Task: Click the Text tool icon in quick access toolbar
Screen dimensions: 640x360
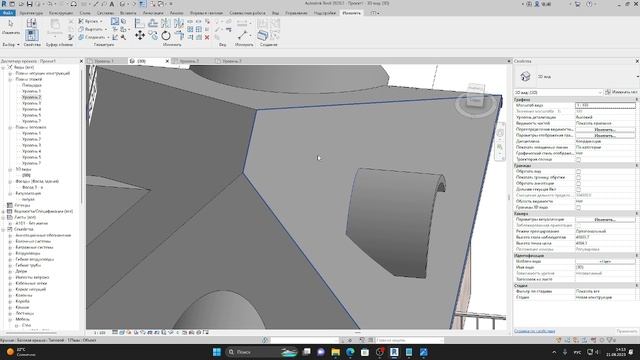Action: (111, 4)
